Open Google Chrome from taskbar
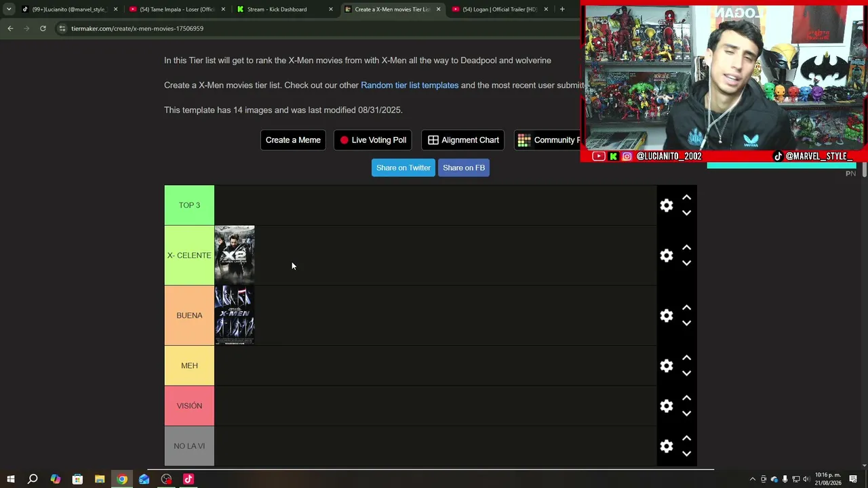 click(x=122, y=479)
